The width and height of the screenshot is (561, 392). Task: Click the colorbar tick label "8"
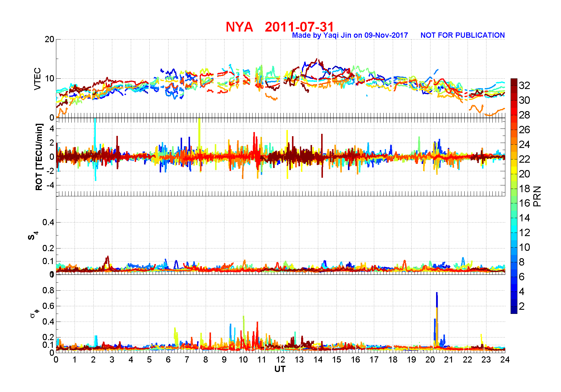[522, 262]
